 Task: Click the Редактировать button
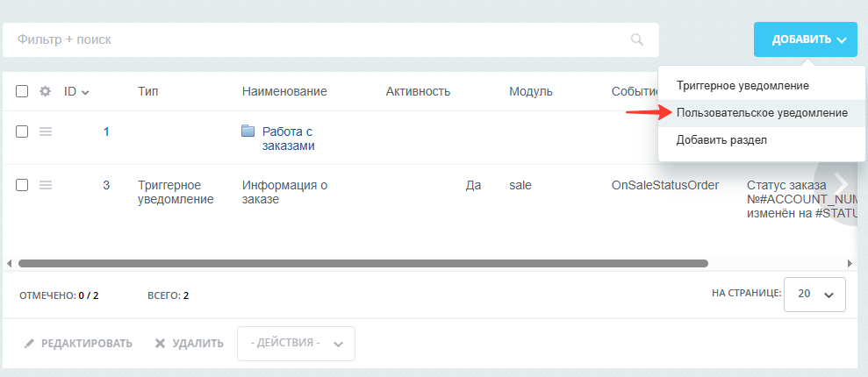tap(78, 344)
